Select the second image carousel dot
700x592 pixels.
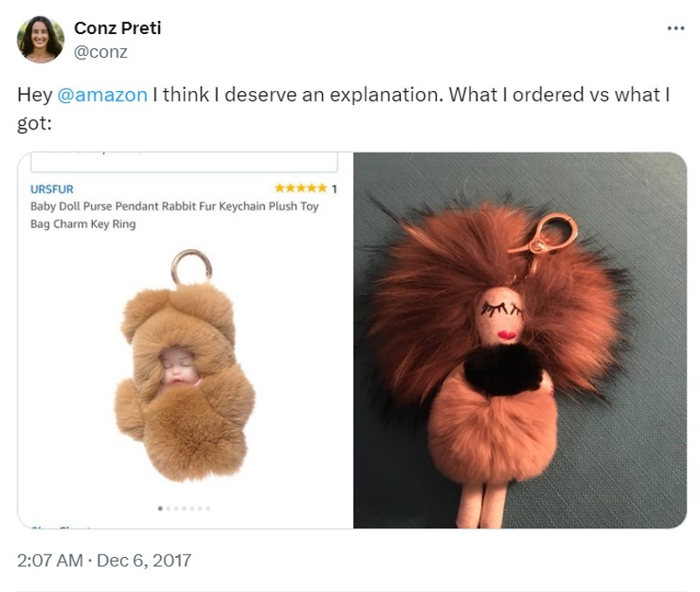tap(168, 508)
